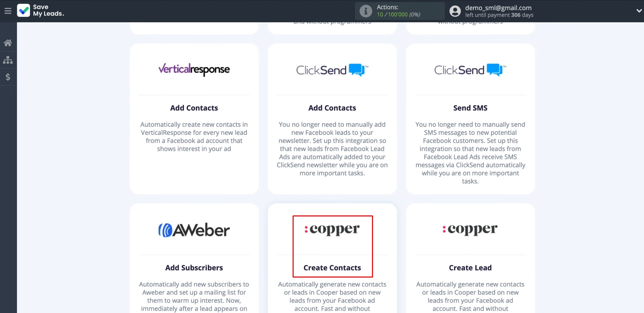
Task: Click the Copper logo on Create Contacts card
Action: pos(332,229)
